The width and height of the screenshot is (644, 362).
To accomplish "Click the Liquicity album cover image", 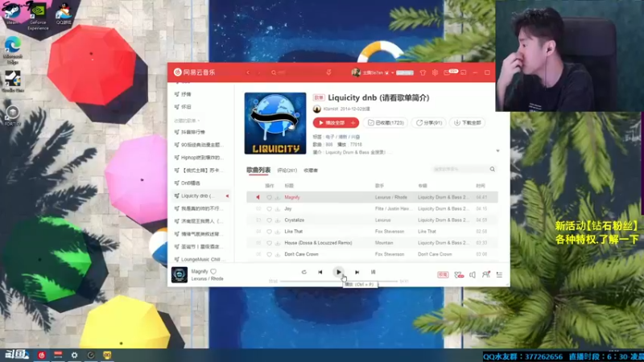I will (x=275, y=123).
